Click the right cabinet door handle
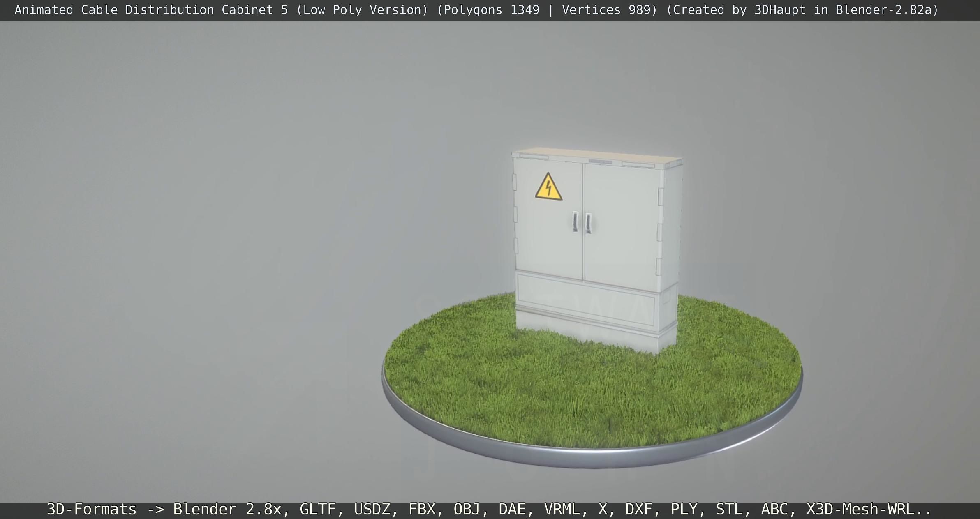Image resolution: width=980 pixels, height=519 pixels. pyautogui.click(x=589, y=224)
